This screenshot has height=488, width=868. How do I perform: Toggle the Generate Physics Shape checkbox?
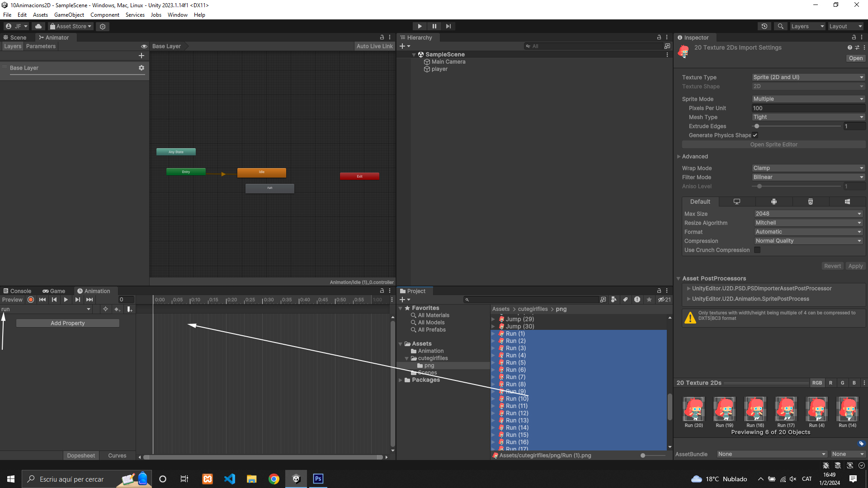[x=755, y=135]
